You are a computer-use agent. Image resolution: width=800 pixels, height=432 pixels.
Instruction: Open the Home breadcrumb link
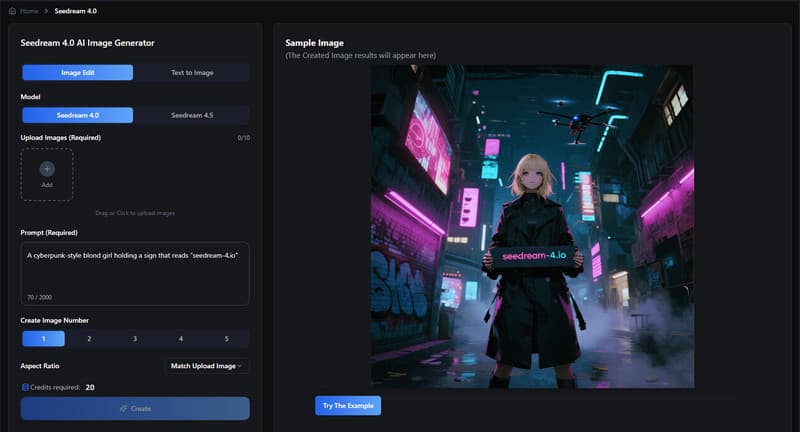(x=29, y=11)
